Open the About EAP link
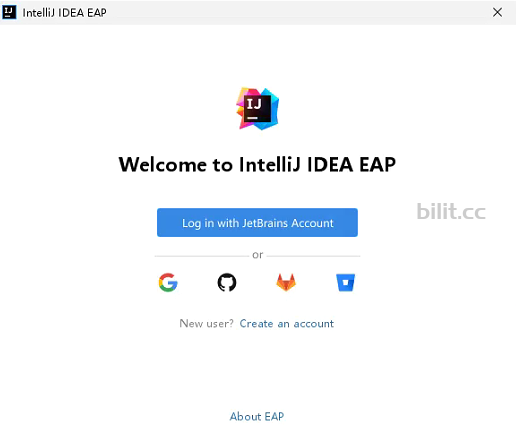Viewport: 516px width, 438px height. pyautogui.click(x=257, y=417)
